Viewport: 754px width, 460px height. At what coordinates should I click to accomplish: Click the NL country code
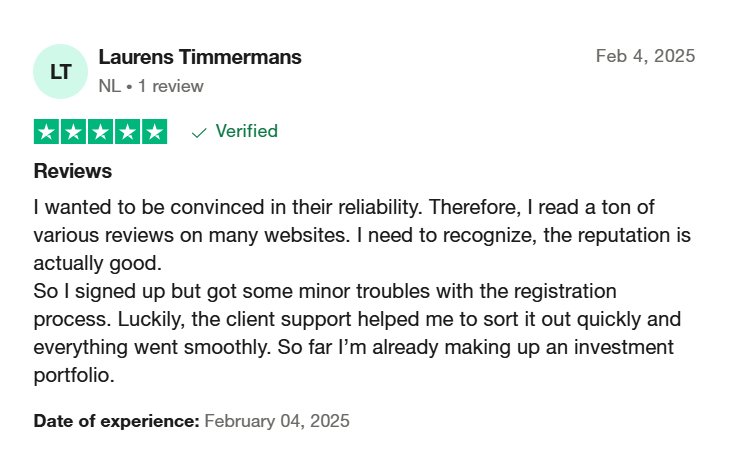[x=110, y=87]
